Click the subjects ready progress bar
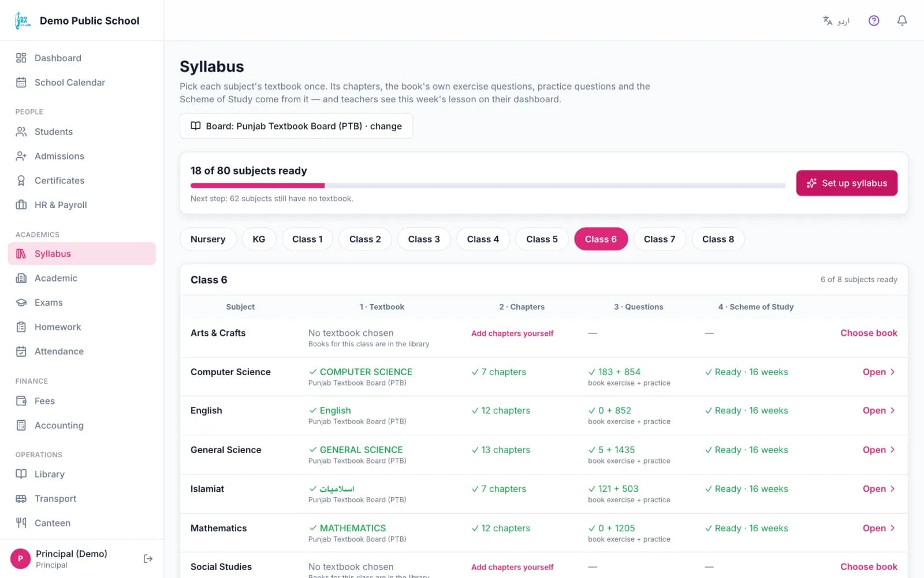The width and height of the screenshot is (924, 578). [x=488, y=186]
